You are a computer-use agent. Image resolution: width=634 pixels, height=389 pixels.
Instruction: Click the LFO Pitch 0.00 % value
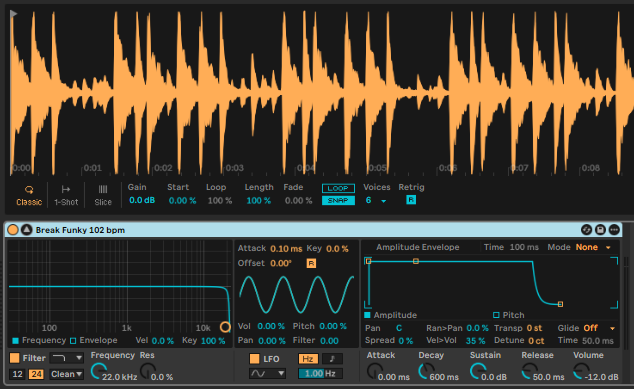[x=333, y=326]
